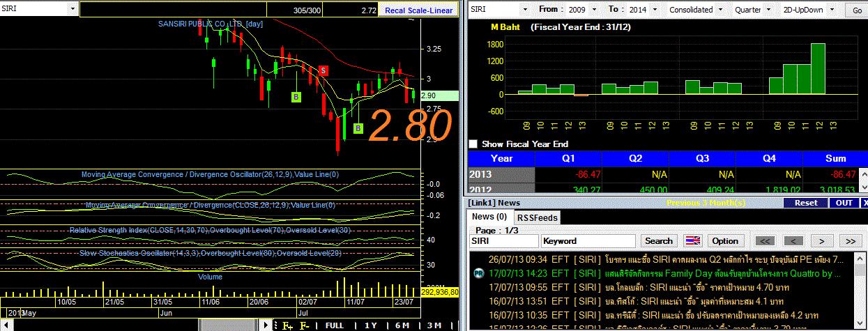Click the Sum column header

pos(835,158)
